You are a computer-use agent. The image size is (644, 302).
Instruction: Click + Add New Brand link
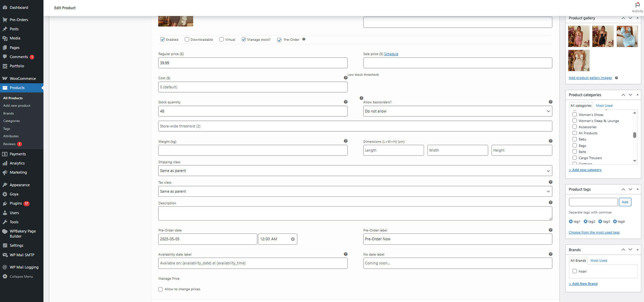(x=583, y=284)
